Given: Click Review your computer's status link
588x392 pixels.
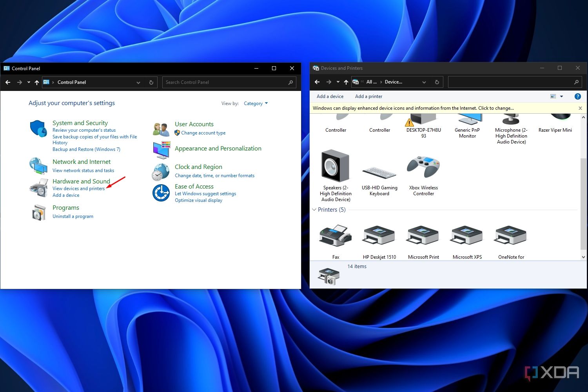Looking at the screenshot, I should click(84, 130).
